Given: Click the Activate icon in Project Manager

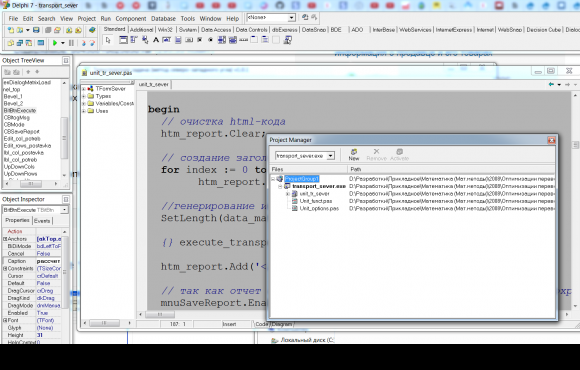Looking at the screenshot, I should click(x=399, y=154).
